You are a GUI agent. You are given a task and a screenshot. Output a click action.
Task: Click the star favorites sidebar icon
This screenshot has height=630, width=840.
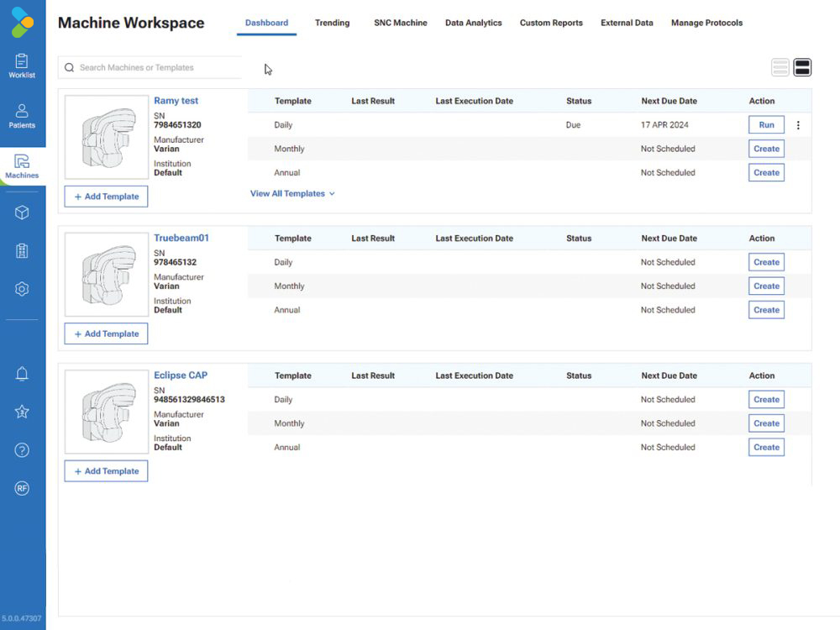(x=22, y=412)
